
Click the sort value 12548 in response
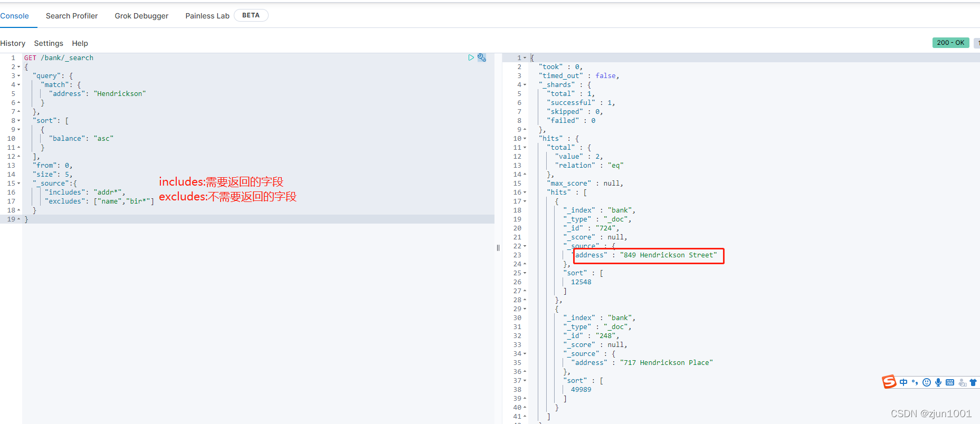click(x=581, y=282)
